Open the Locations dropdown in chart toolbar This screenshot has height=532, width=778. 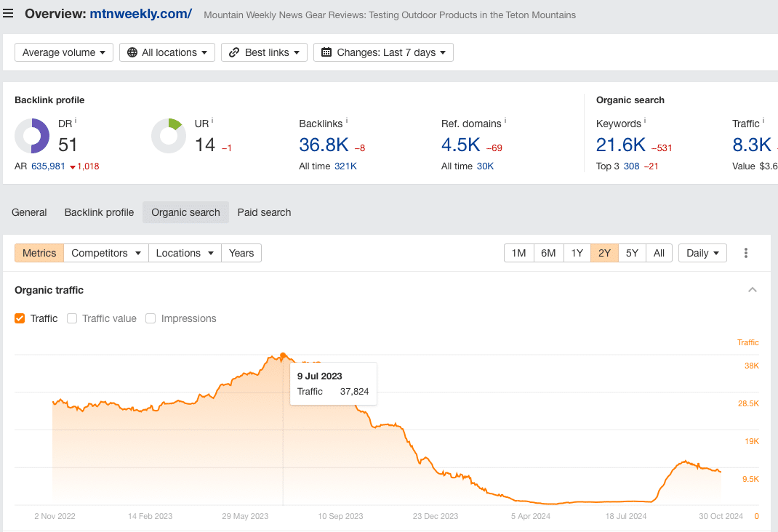[x=185, y=253]
